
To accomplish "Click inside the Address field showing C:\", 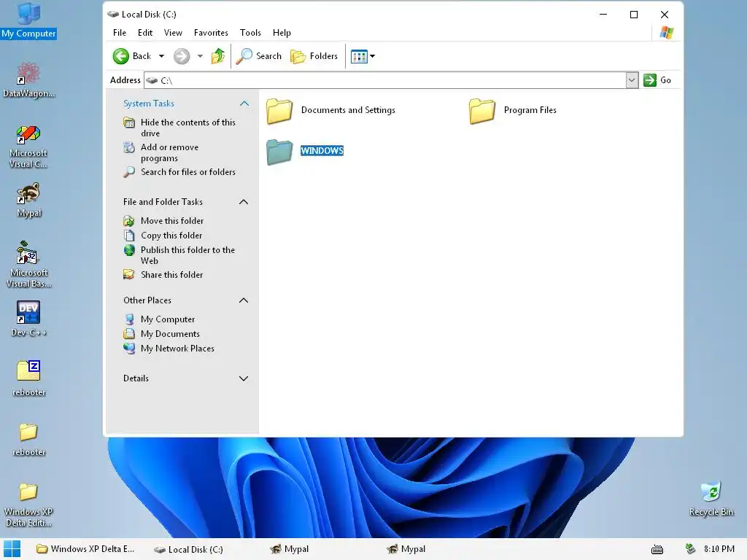I will tap(384, 80).
